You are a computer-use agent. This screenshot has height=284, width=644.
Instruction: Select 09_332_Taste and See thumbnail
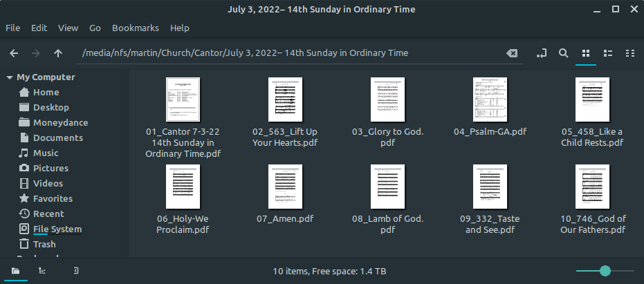[490, 187]
